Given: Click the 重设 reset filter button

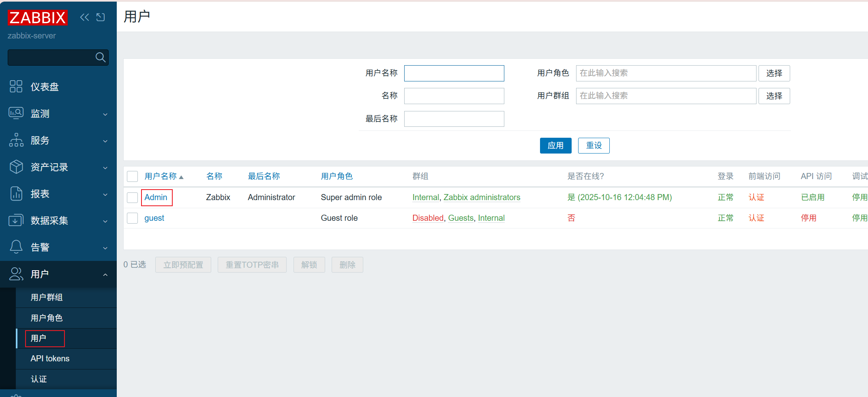Looking at the screenshot, I should point(594,145).
